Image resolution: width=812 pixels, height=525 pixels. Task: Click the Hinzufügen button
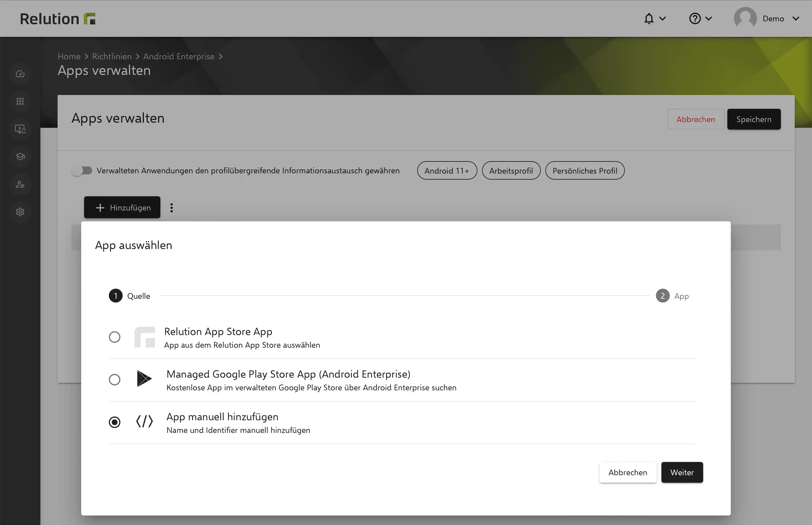pyautogui.click(x=122, y=207)
